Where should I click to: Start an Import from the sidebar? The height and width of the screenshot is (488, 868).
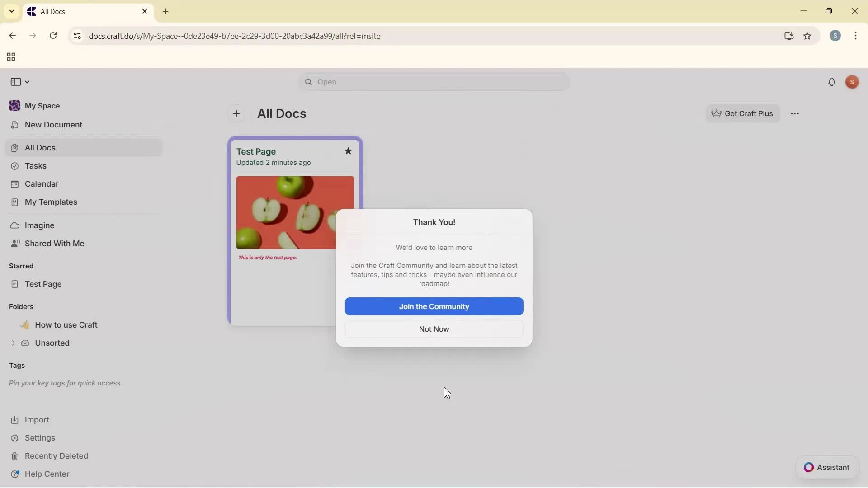tap(36, 420)
